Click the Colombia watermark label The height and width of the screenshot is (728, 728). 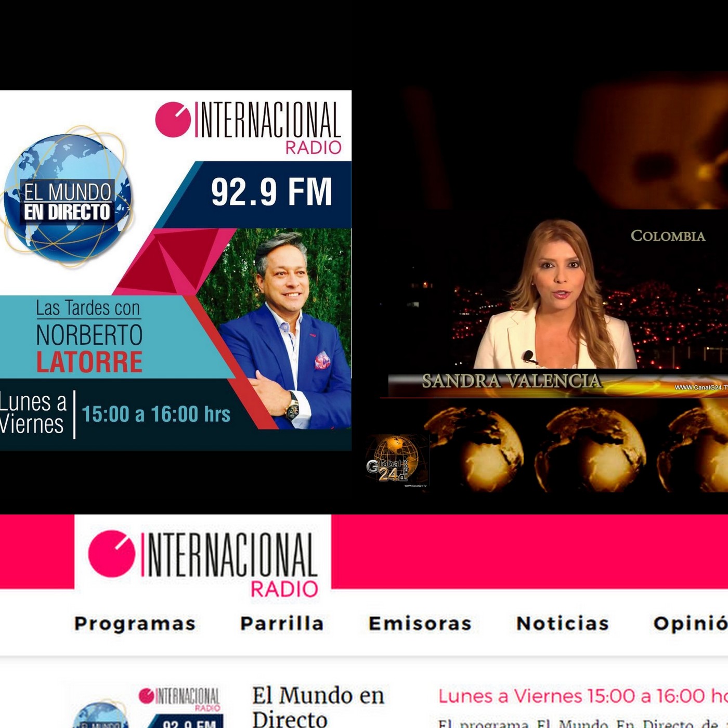pos(668,237)
